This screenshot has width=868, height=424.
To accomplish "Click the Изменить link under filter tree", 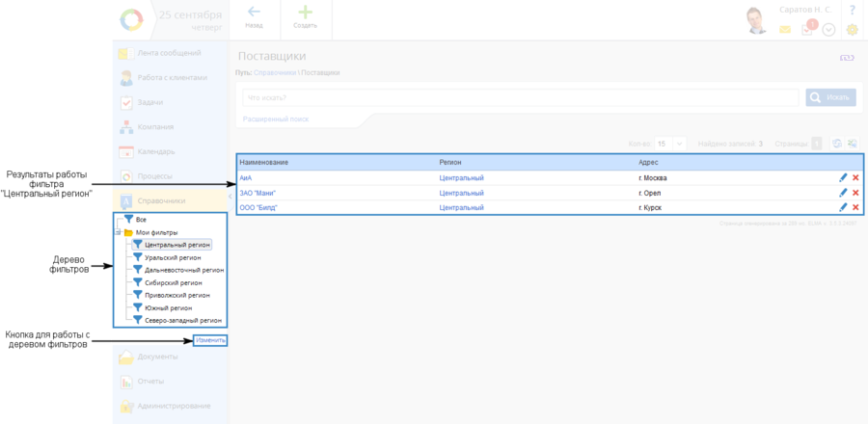I will pyautogui.click(x=209, y=340).
